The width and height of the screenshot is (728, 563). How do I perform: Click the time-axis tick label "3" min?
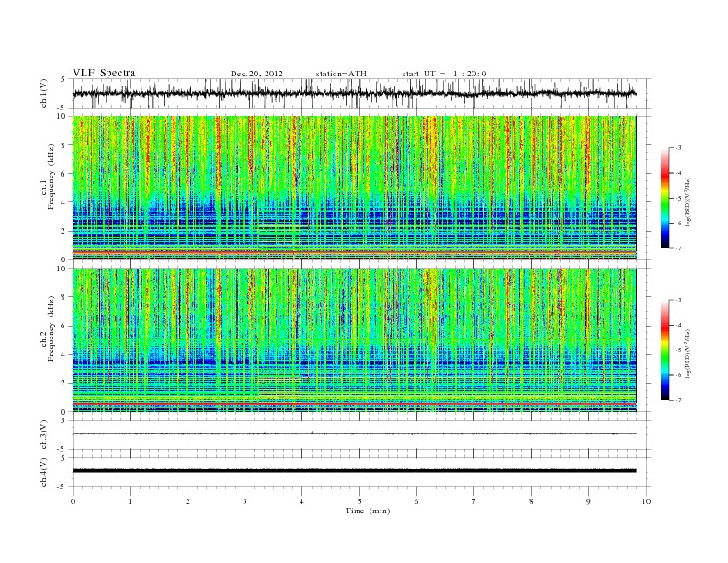pyautogui.click(x=245, y=501)
